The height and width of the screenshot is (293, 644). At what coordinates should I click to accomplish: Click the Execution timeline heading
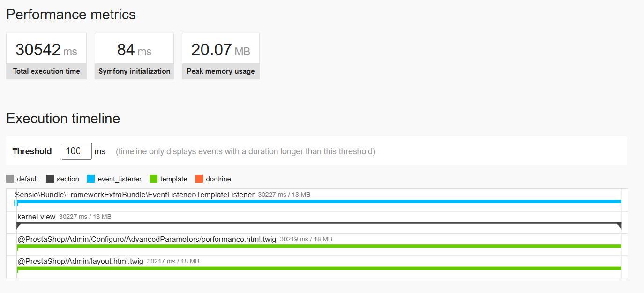pyautogui.click(x=63, y=119)
